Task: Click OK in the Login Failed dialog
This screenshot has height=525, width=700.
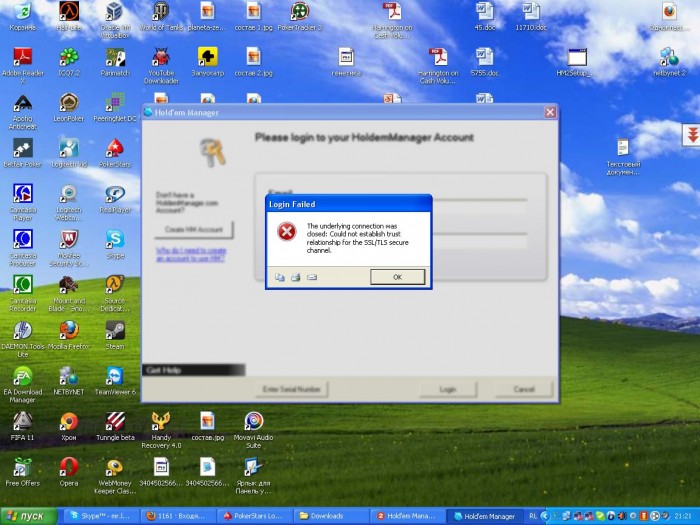Action: [x=397, y=277]
